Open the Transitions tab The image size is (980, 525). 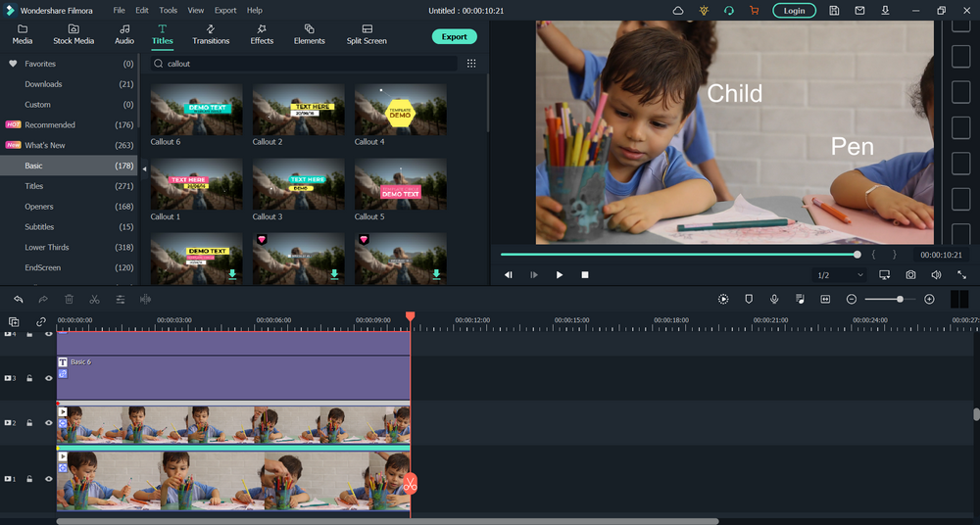211,34
